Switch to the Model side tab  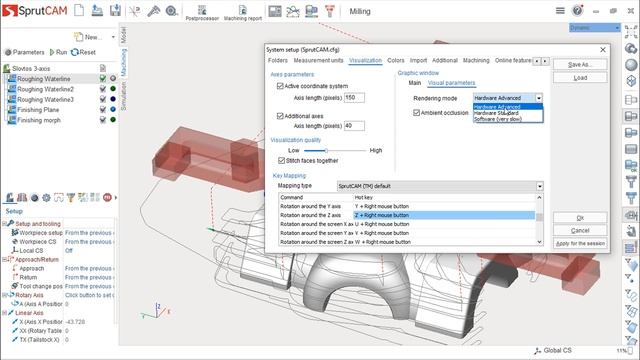pos(123,35)
